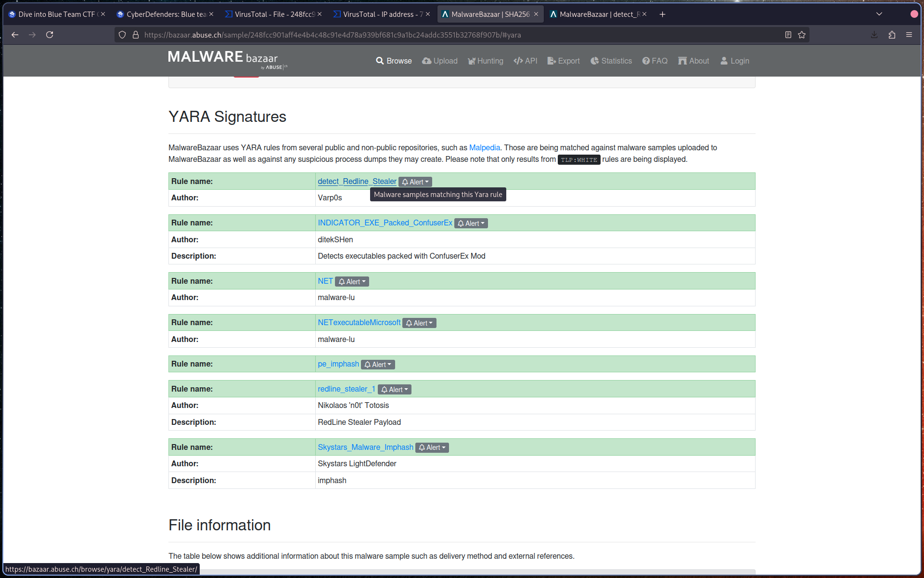Open the NETexecutableMicrosoft rule link
The image size is (924, 578).
point(359,322)
